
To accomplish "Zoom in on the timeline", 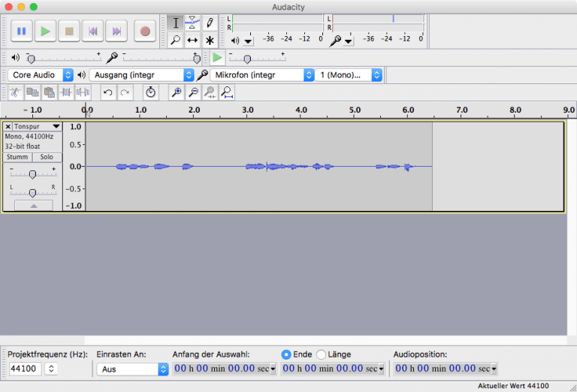I will pos(177,92).
